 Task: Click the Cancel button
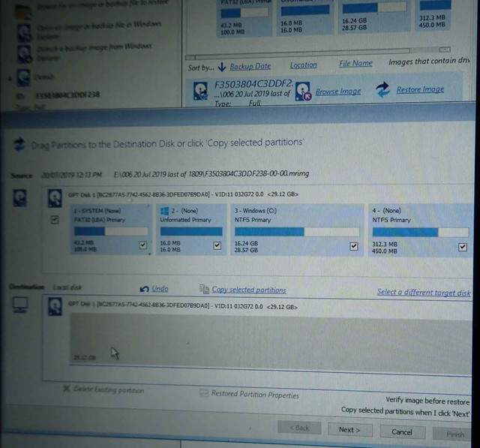pyautogui.click(x=402, y=431)
